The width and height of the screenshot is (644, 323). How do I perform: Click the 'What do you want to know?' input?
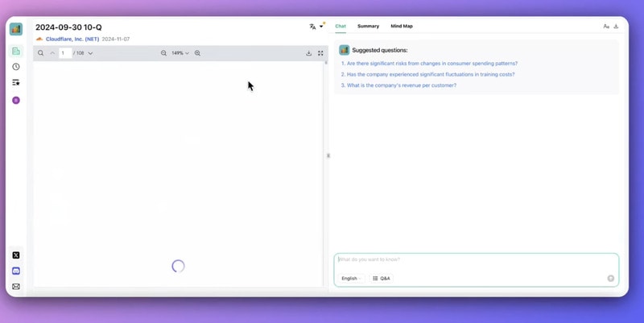pos(475,260)
